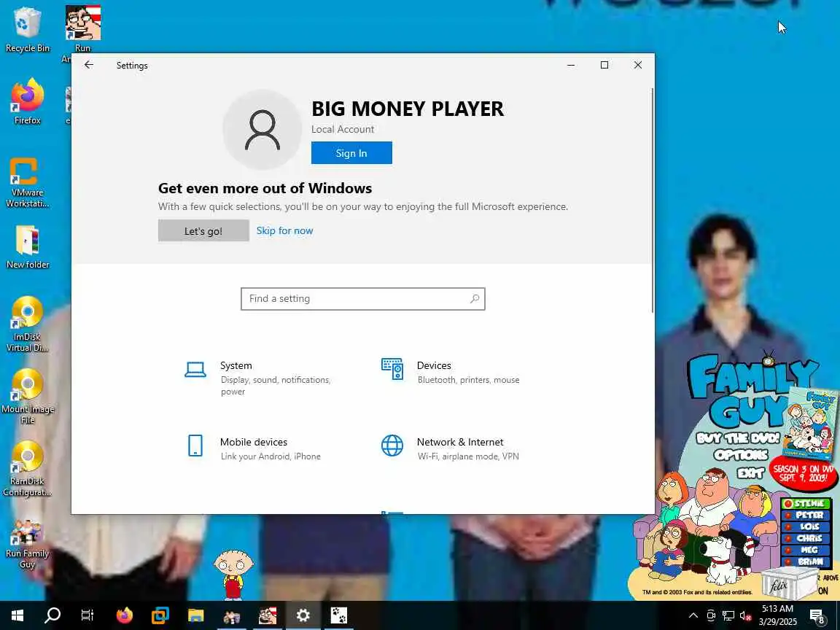The height and width of the screenshot is (630, 840).
Task: Open the Mobile devices settings icon
Action: click(x=195, y=446)
